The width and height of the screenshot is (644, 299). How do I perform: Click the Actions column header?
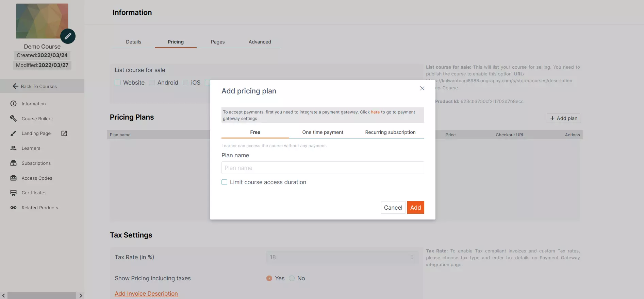coord(572,135)
